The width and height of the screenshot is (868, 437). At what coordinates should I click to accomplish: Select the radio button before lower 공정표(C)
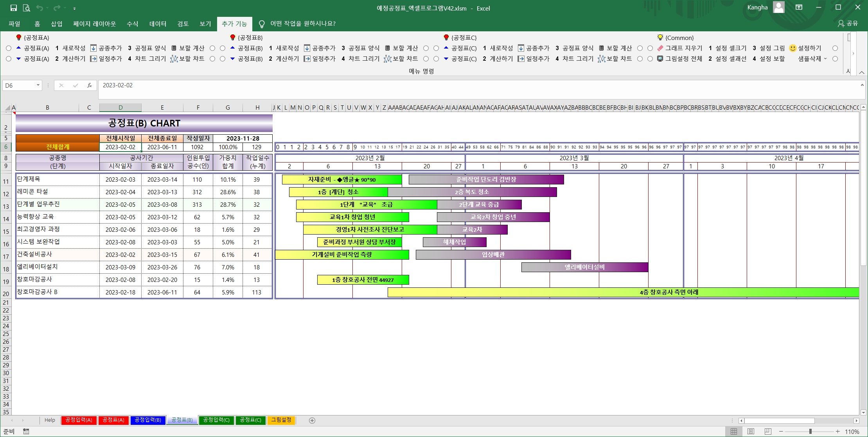[436, 59]
